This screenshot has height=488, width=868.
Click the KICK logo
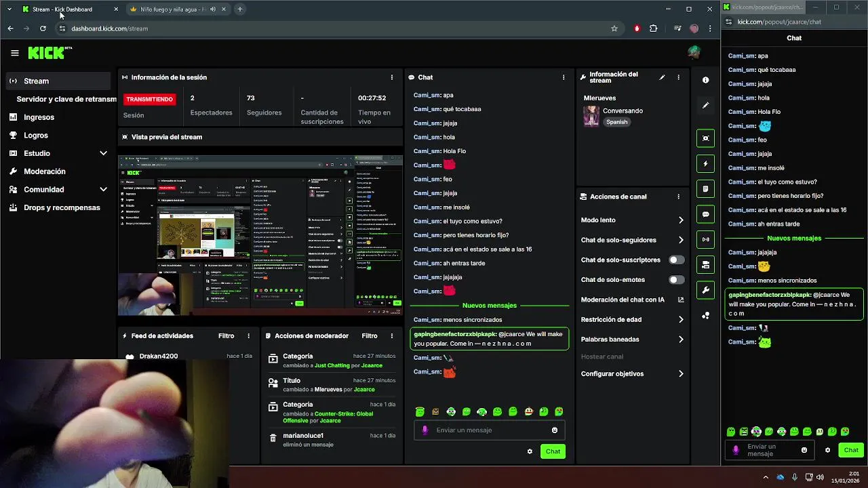(50, 52)
